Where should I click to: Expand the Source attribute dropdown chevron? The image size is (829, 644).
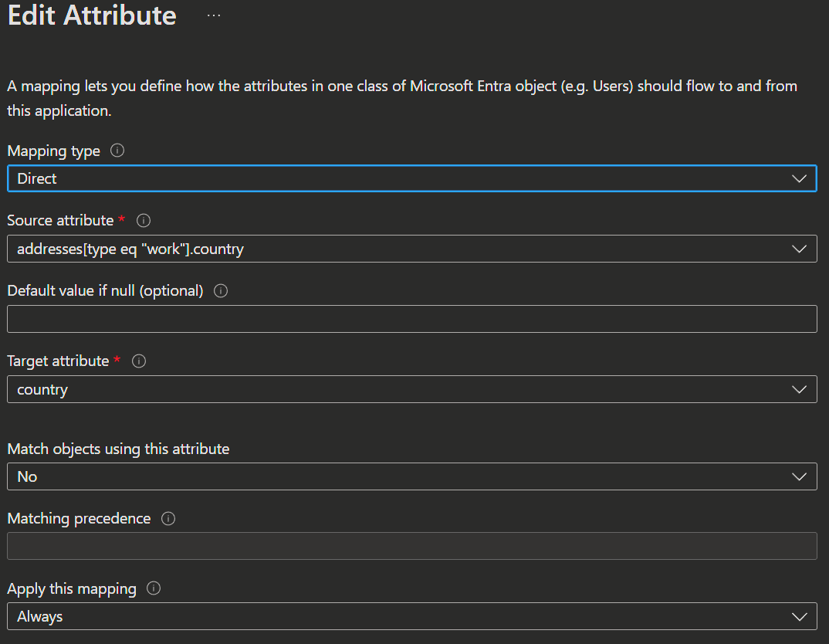click(799, 249)
